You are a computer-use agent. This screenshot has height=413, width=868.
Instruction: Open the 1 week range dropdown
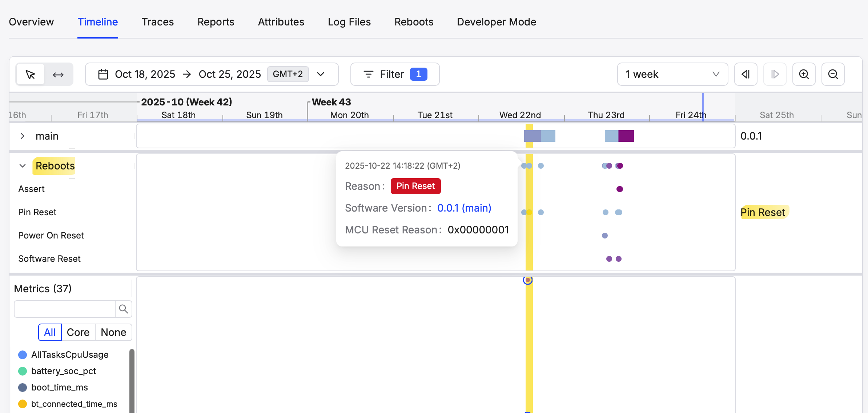coord(672,75)
